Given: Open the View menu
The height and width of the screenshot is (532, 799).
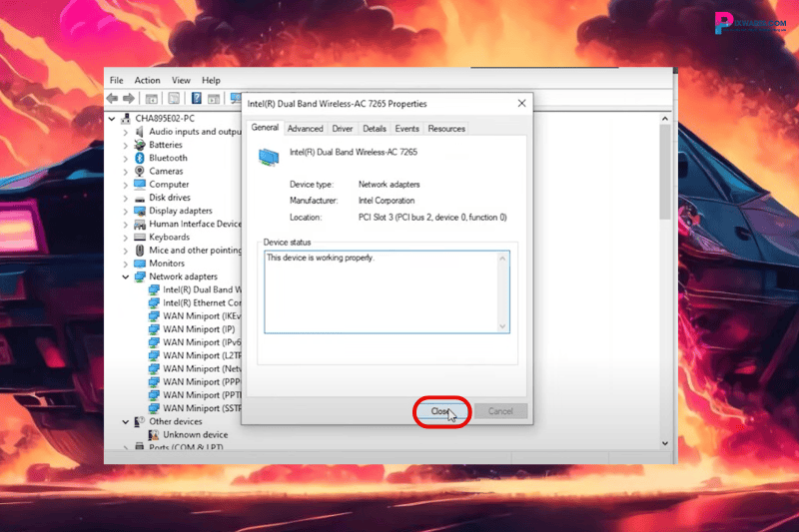Looking at the screenshot, I should click(181, 80).
